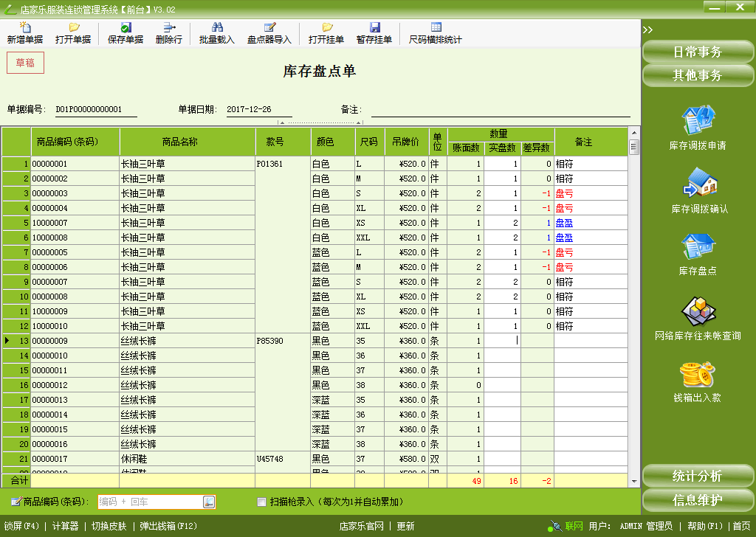Click the 商品名称 column header

187,142
